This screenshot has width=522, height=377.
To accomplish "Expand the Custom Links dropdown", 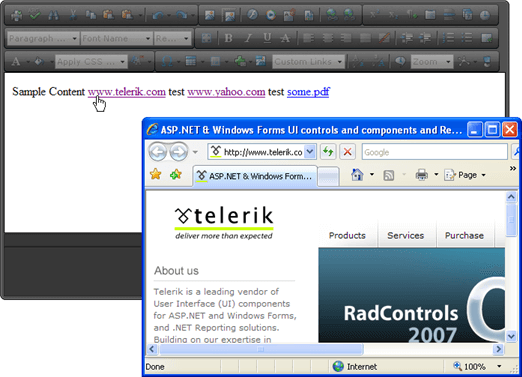I will click(x=308, y=62).
